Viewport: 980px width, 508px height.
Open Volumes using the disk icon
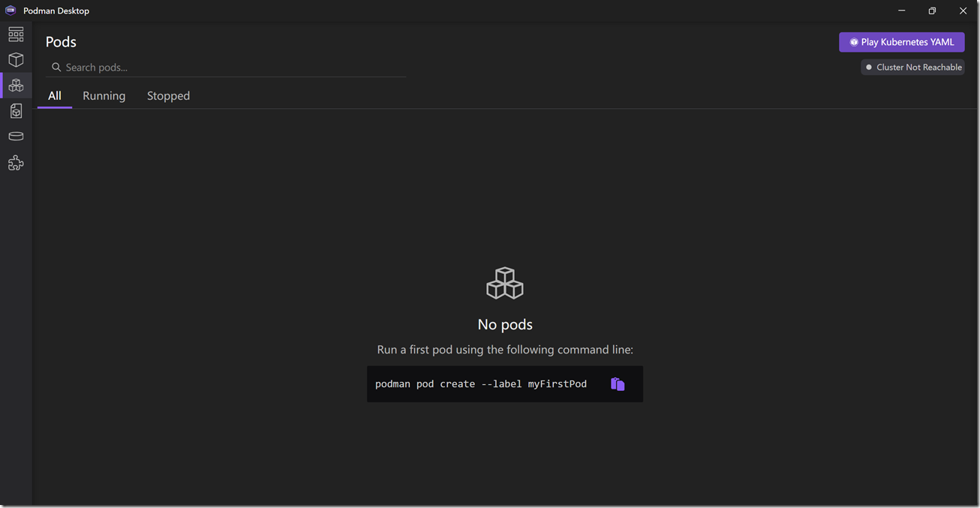click(16, 137)
